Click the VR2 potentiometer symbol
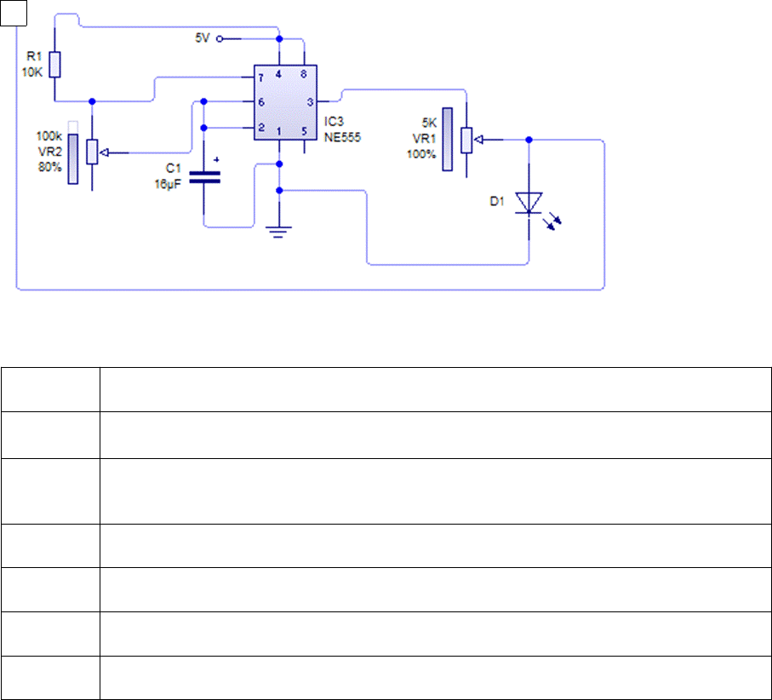 (93, 153)
